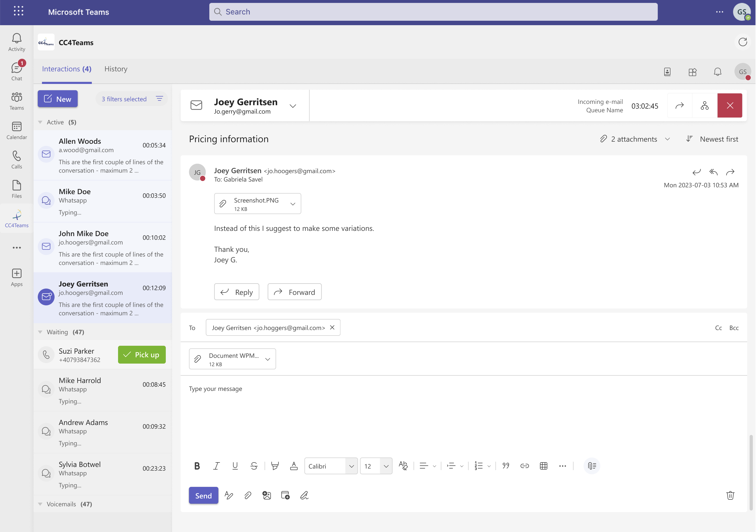Screen dimensions: 756x532
Task: Switch to the History tab
Action: pyautogui.click(x=116, y=69)
